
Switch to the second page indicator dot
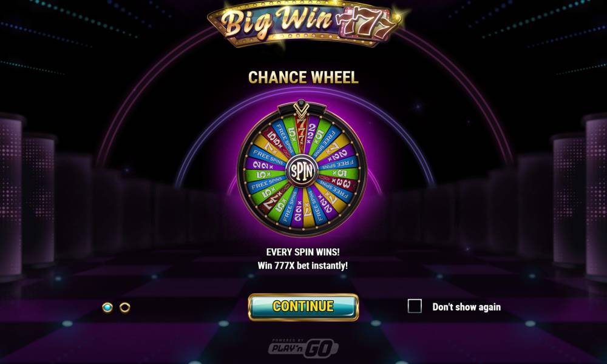pos(124,308)
